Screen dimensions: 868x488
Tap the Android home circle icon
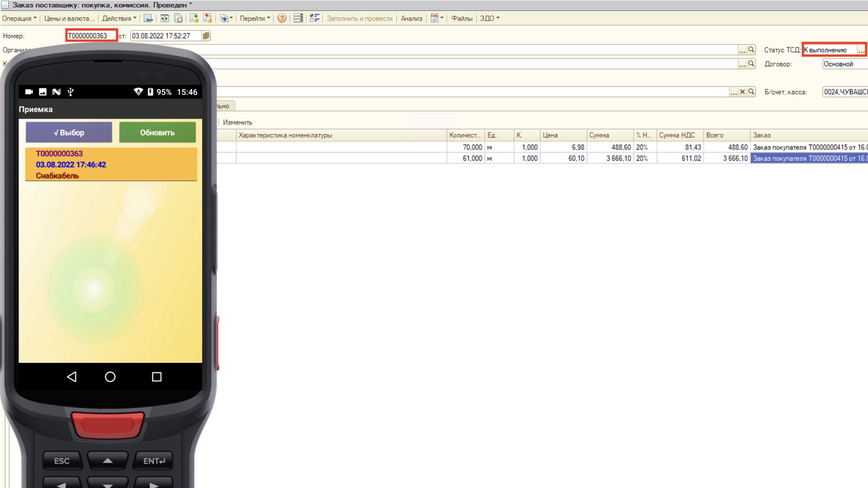[x=110, y=377]
